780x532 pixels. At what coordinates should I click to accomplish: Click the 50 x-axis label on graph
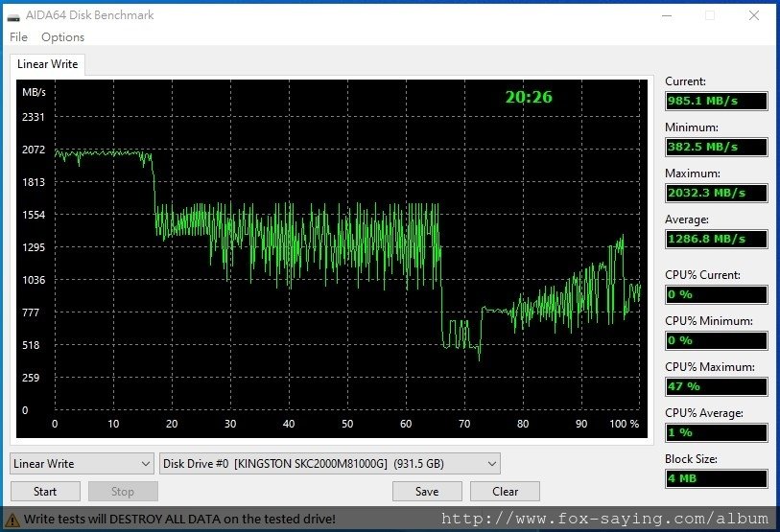347,424
